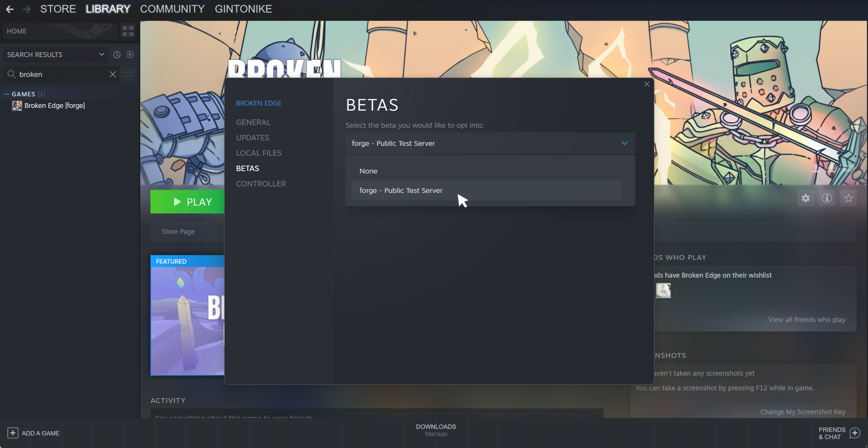Screen dimensions: 868x448
Task: Show ready-to-play games icon
Action: pyautogui.click(x=130, y=55)
